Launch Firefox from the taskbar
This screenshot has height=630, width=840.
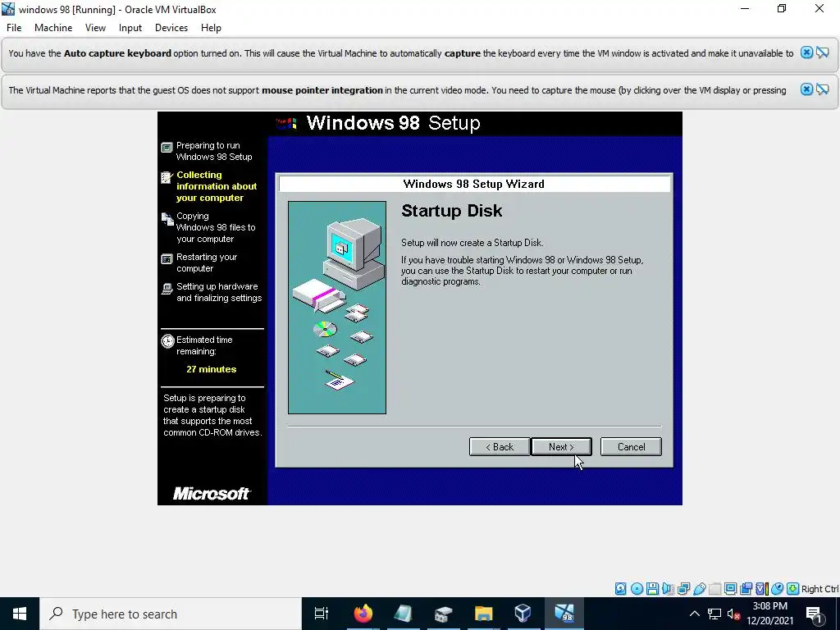pyautogui.click(x=363, y=614)
